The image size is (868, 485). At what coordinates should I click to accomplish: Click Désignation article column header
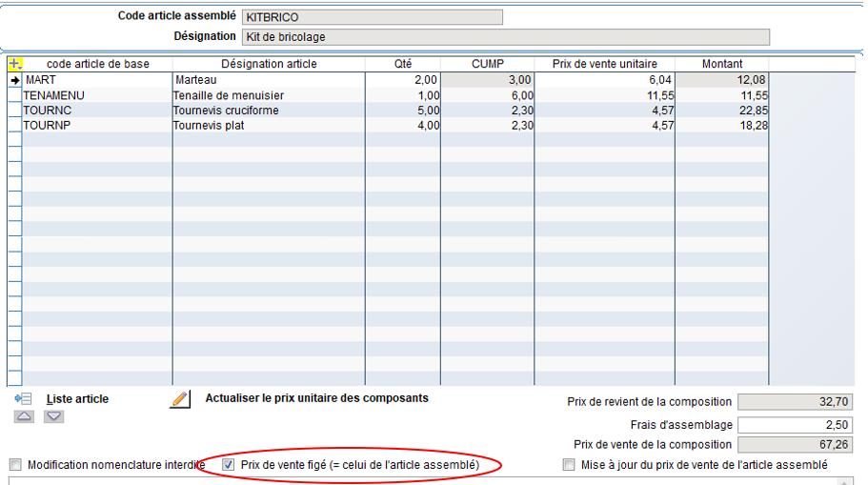click(x=269, y=64)
